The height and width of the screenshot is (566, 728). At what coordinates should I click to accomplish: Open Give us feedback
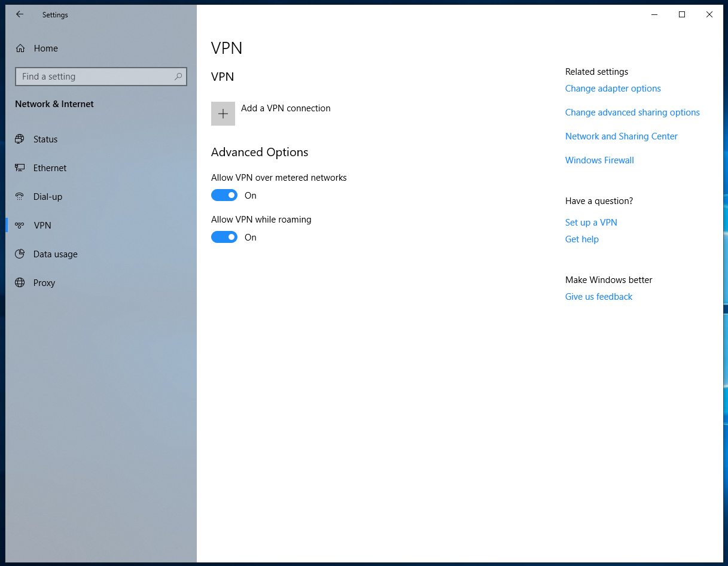pyautogui.click(x=598, y=296)
